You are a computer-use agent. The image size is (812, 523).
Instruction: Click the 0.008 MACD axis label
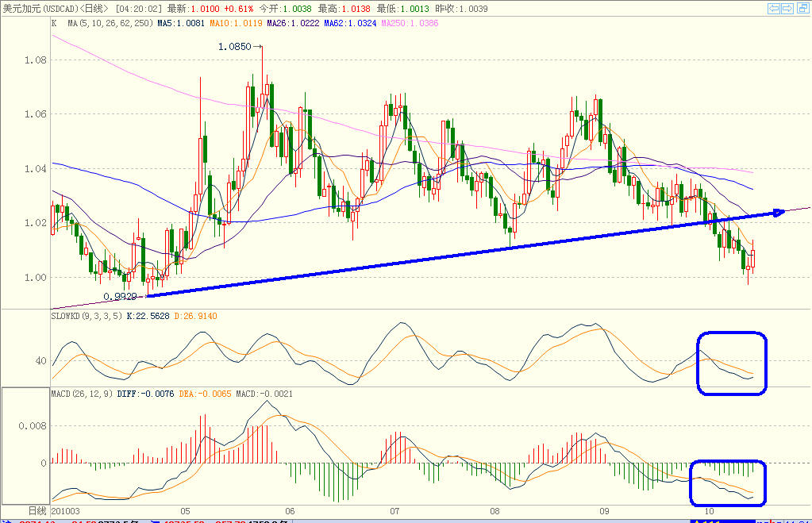(33, 425)
